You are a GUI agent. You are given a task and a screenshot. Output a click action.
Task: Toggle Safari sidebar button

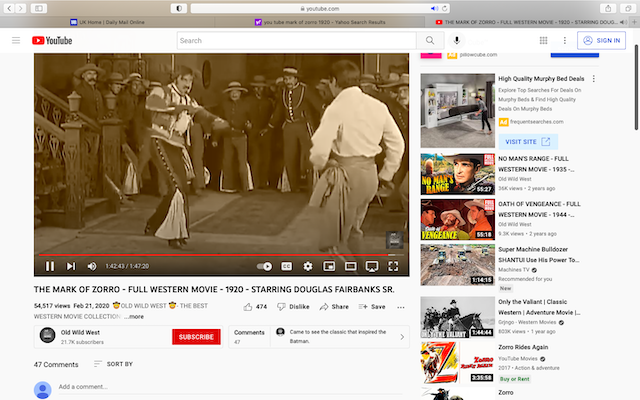38,8
